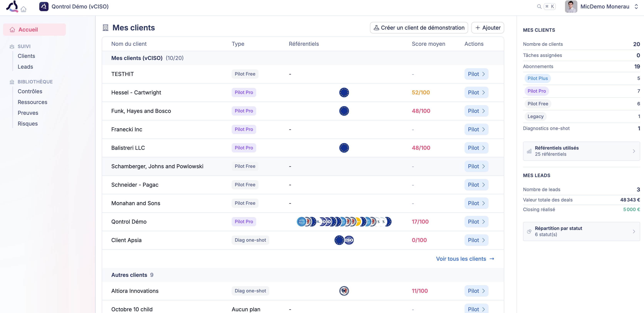
Task: Click Altiora Innovations referential badge icon
Action: [344, 291]
